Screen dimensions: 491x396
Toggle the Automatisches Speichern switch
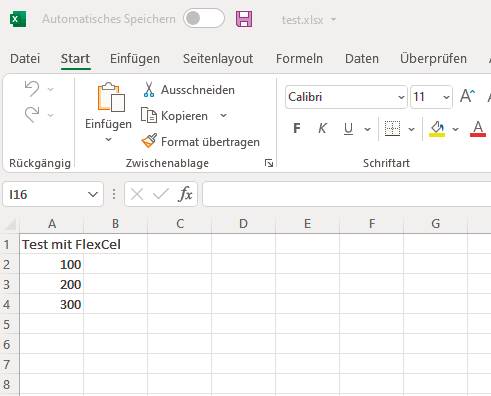[x=204, y=19]
